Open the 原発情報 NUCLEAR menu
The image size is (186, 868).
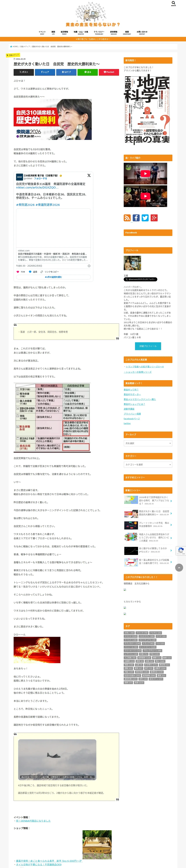click(114, 33)
